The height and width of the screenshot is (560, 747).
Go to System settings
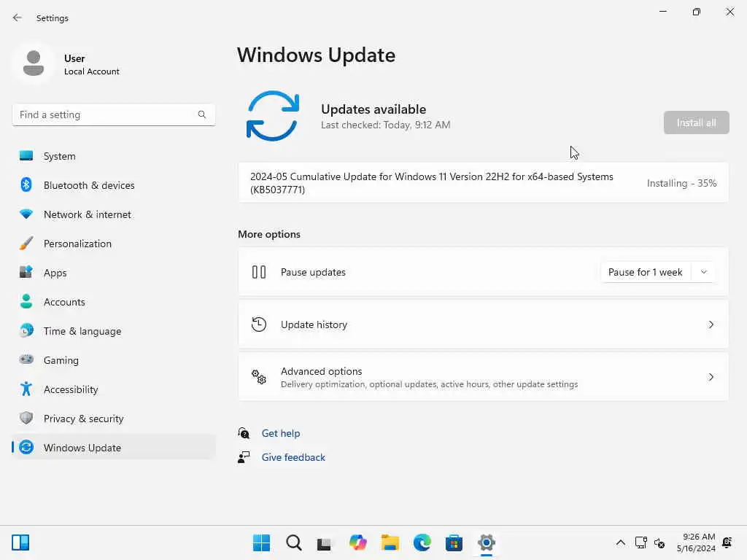pos(113,156)
